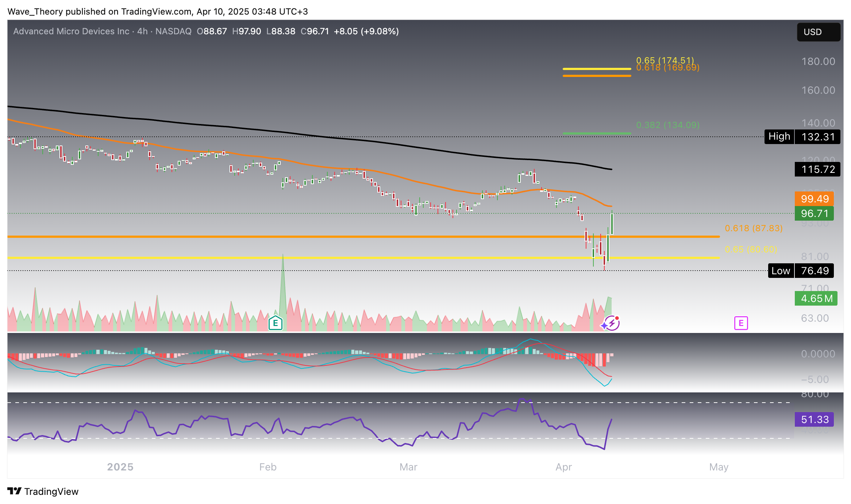Click the Feb label on the time axis

[268, 467]
